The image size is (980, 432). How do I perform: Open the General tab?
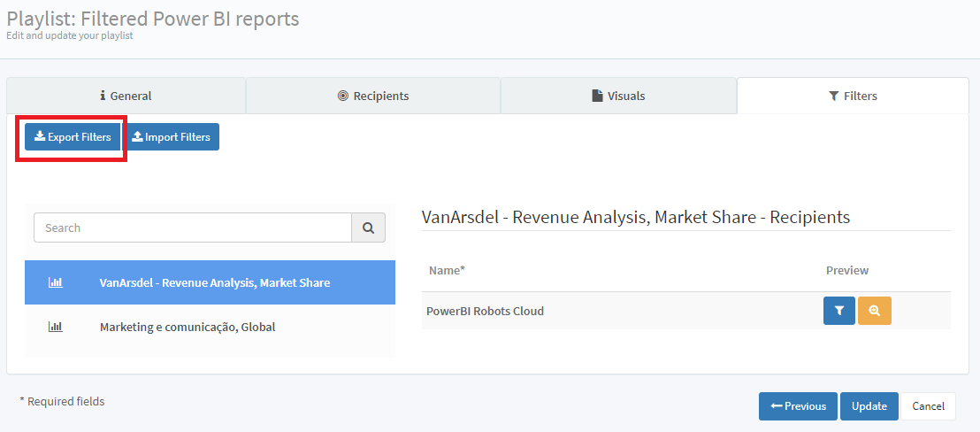(x=126, y=96)
